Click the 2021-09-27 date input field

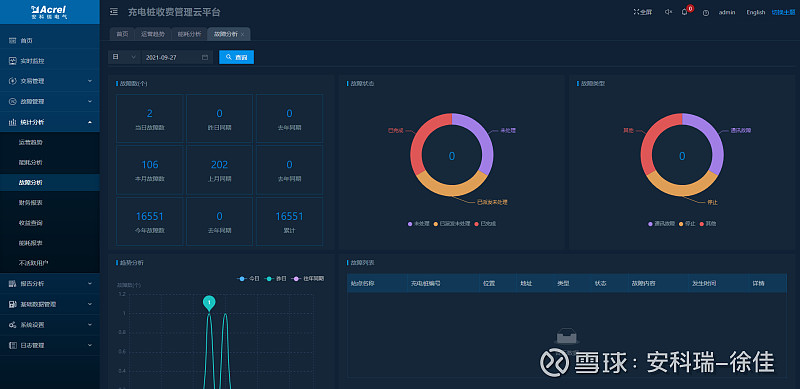pos(177,57)
